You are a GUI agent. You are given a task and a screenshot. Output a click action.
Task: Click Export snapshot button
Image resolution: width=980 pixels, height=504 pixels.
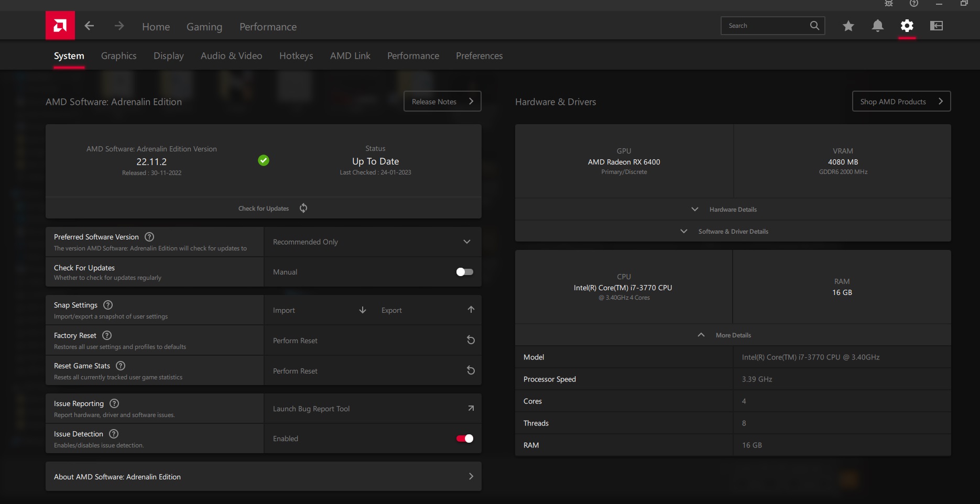tap(427, 310)
